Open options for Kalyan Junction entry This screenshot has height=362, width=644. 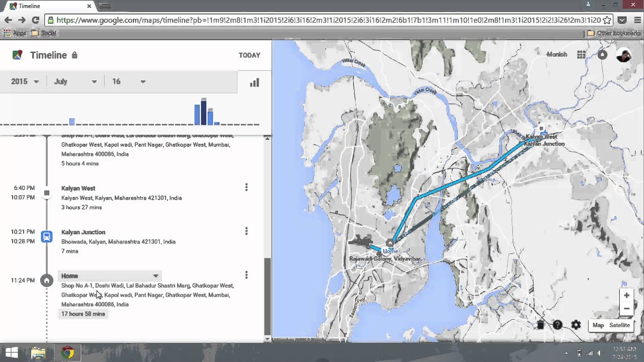pos(246,231)
